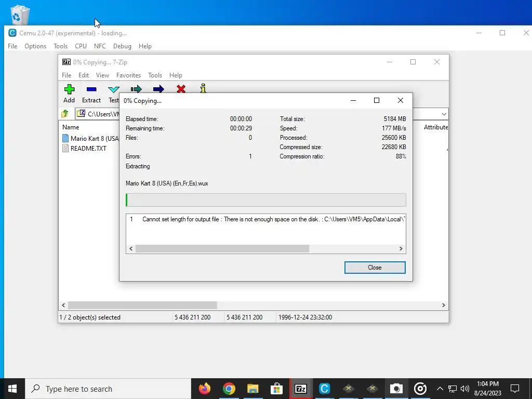
Task: Click the Move dark blue arrow icon
Action: [158, 88]
